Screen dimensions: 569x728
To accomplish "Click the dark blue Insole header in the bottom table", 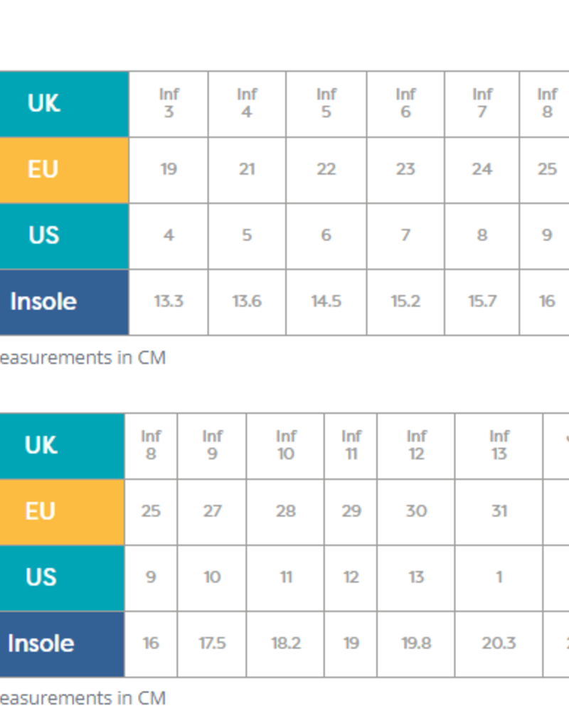I will point(60,643).
